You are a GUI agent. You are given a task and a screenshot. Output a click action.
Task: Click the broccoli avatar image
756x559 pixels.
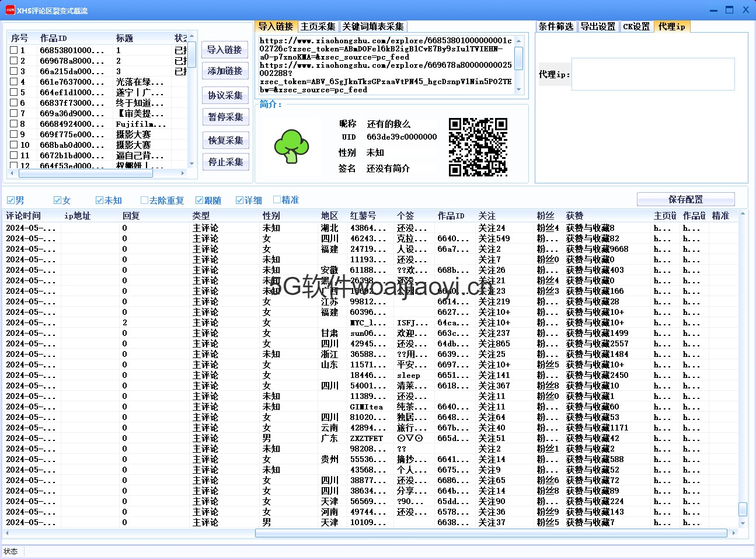pos(291,146)
